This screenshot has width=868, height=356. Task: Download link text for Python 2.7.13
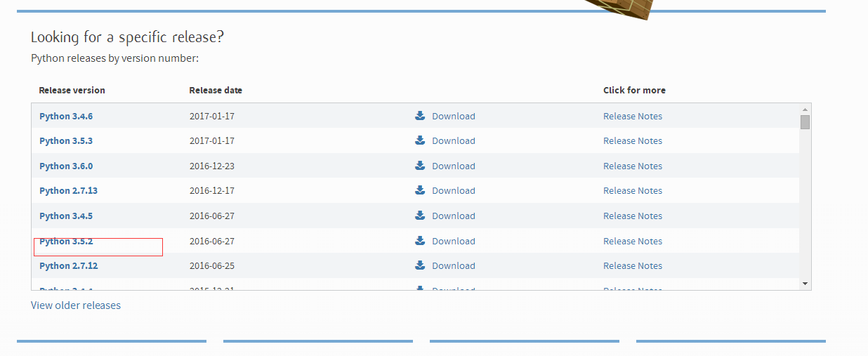454,191
